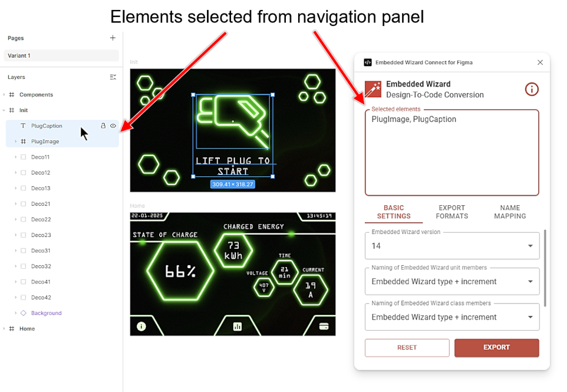
Task: Expand the Components frame in layers
Action: click(x=4, y=95)
